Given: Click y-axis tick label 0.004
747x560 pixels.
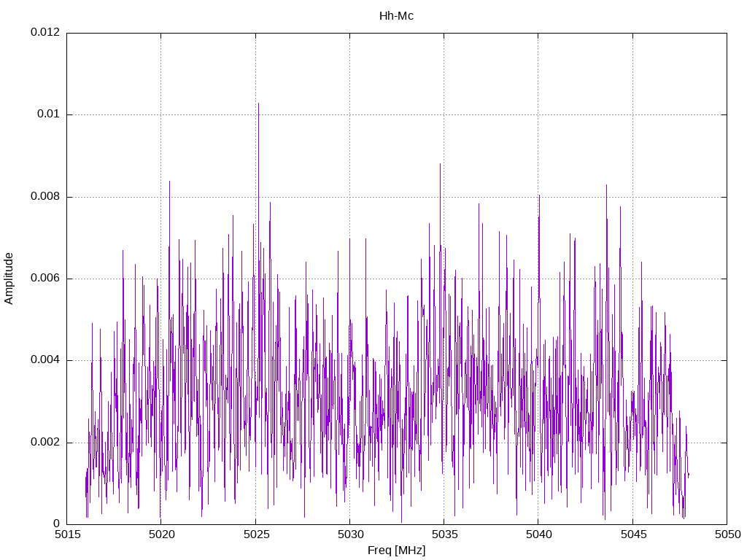Looking at the screenshot, I should pyautogui.click(x=45, y=360).
